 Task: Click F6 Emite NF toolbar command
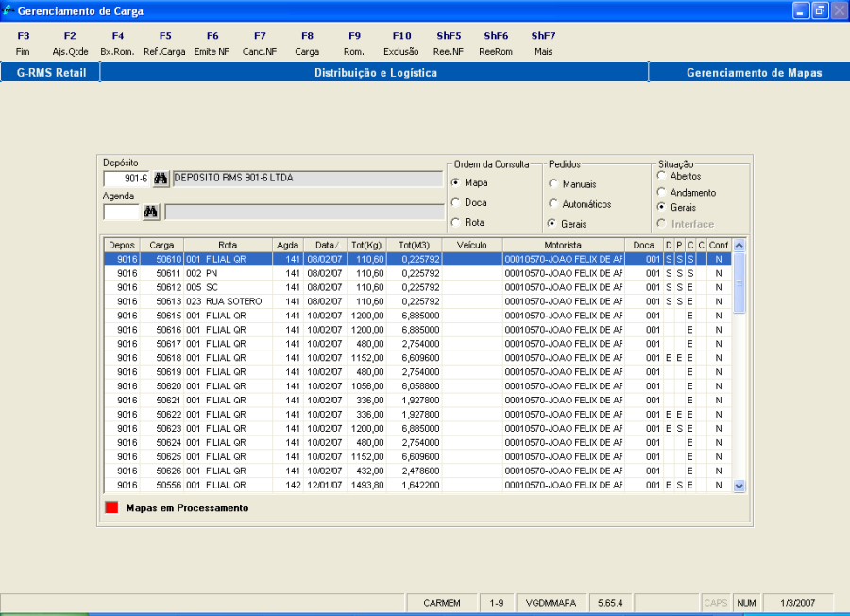pos(212,43)
